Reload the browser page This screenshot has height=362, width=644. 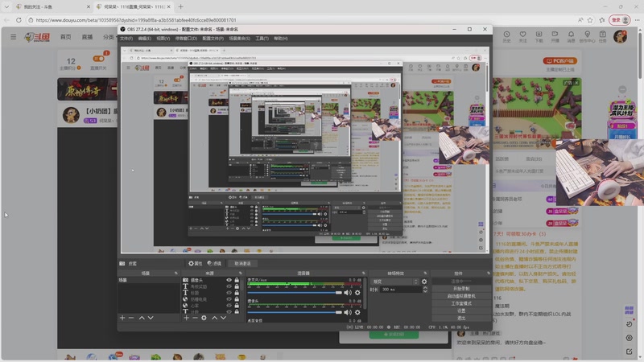click(19, 19)
